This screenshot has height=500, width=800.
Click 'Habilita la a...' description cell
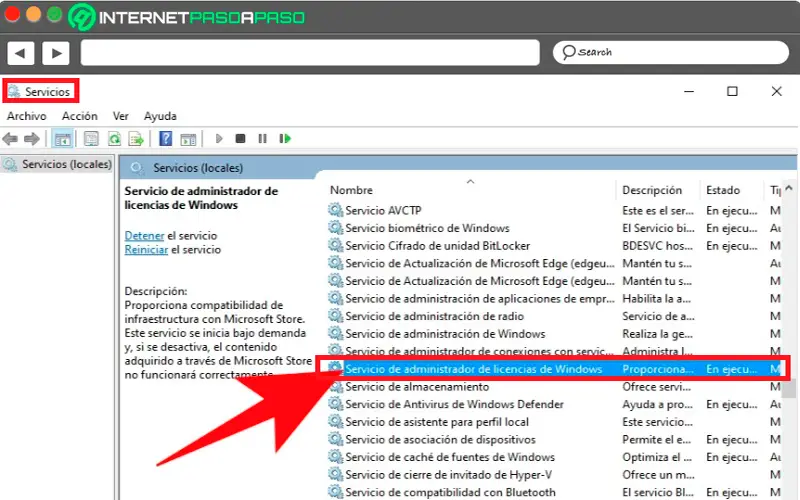pos(656,298)
